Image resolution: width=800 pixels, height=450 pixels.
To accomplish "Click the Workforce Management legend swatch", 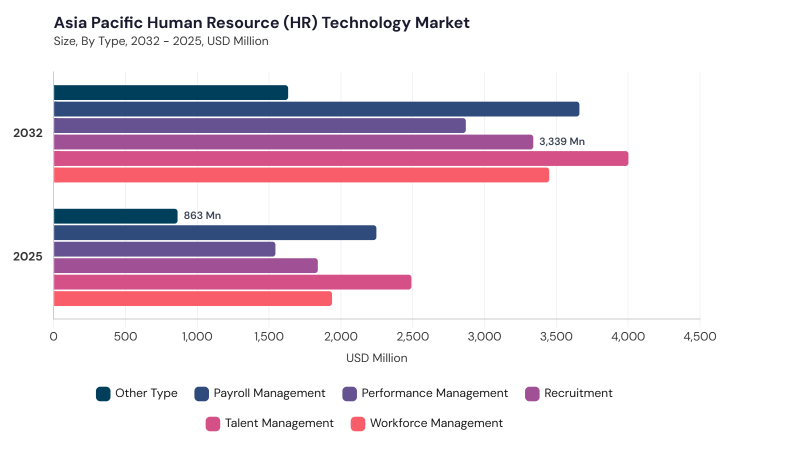I will 358,424.
